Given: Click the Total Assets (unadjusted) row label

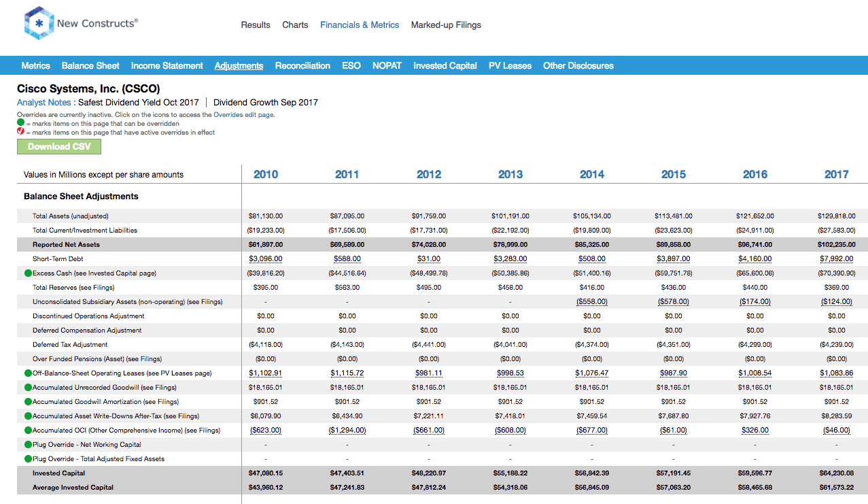Looking at the screenshot, I should tap(71, 216).
